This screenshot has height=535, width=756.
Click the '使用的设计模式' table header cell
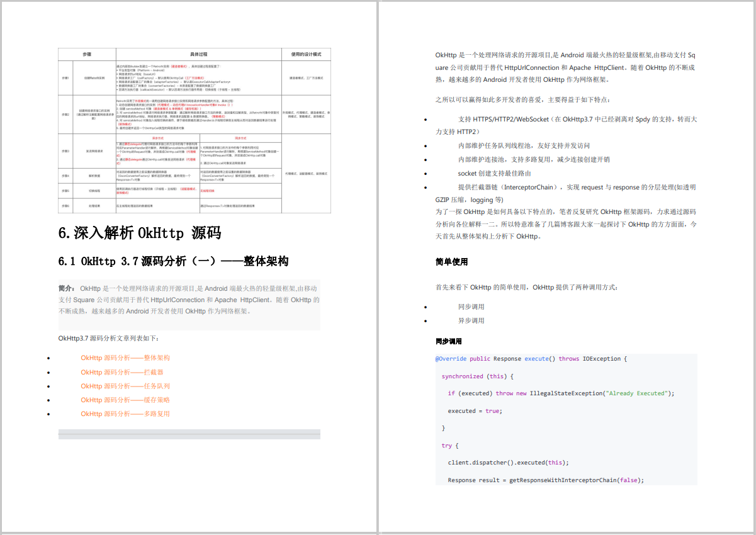(306, 55)
